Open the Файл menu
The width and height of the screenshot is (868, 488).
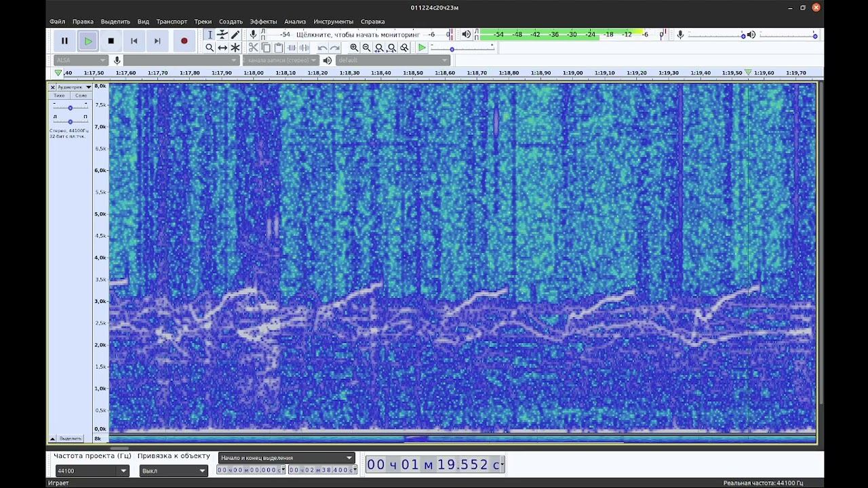click(x=58, y=22)
